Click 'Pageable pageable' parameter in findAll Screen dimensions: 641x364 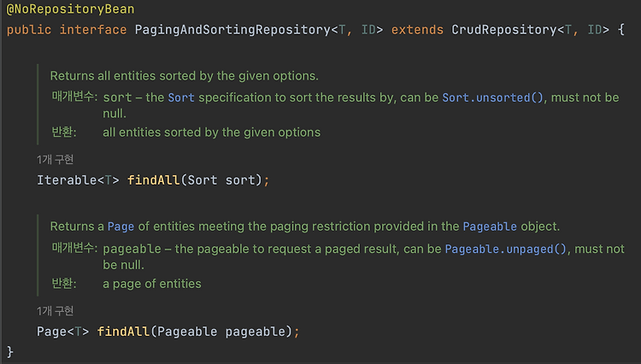[221, 332]
